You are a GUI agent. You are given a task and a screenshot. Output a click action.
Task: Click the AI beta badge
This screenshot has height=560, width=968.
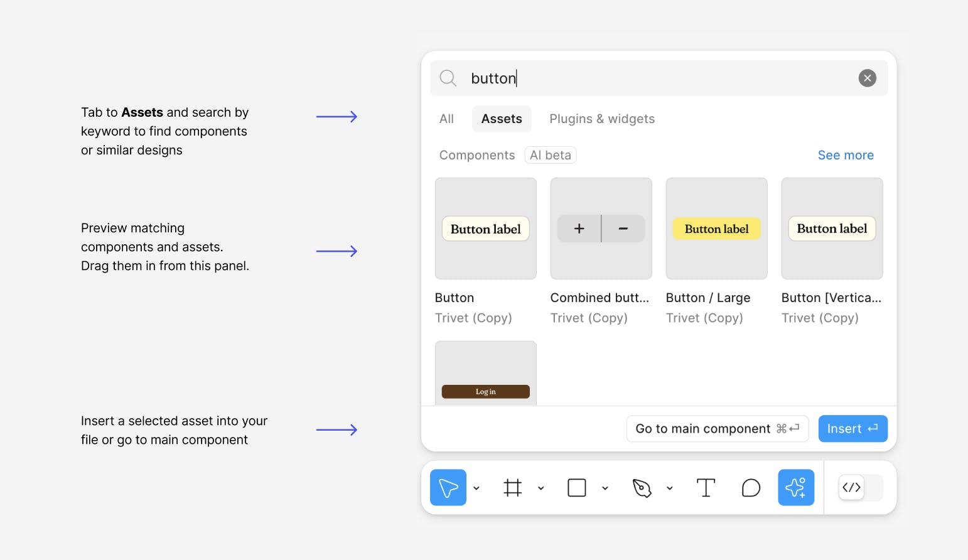click(x=551, y=155)
